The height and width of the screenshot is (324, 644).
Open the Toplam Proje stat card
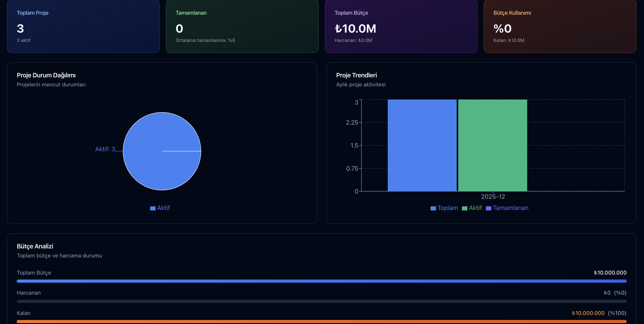pyautogui.click(x=83, y=26)
